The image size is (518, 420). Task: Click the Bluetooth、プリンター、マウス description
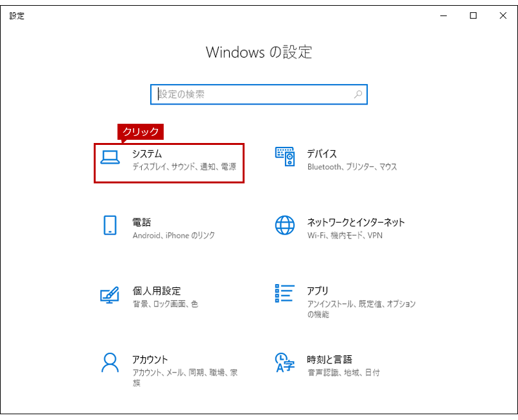click(x=352, y=167)
